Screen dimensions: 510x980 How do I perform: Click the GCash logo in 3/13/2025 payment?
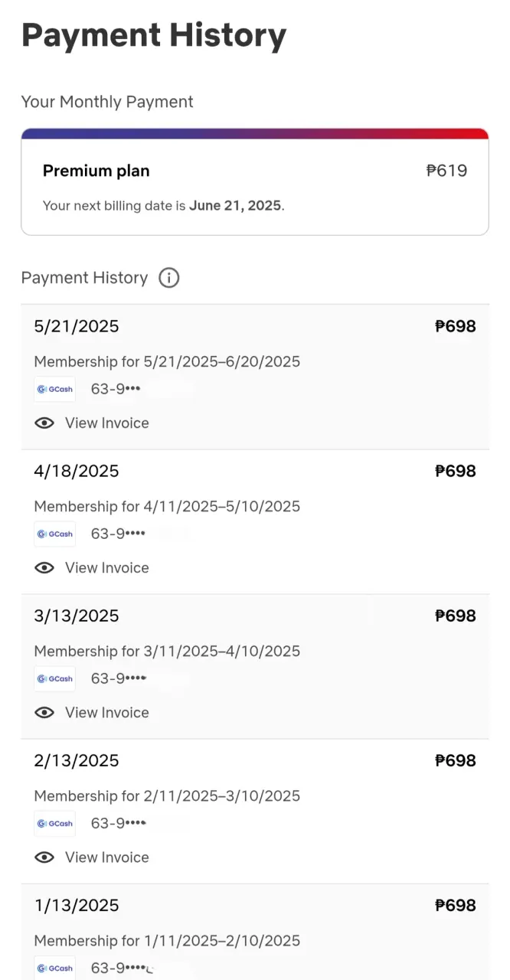[55, 678]
